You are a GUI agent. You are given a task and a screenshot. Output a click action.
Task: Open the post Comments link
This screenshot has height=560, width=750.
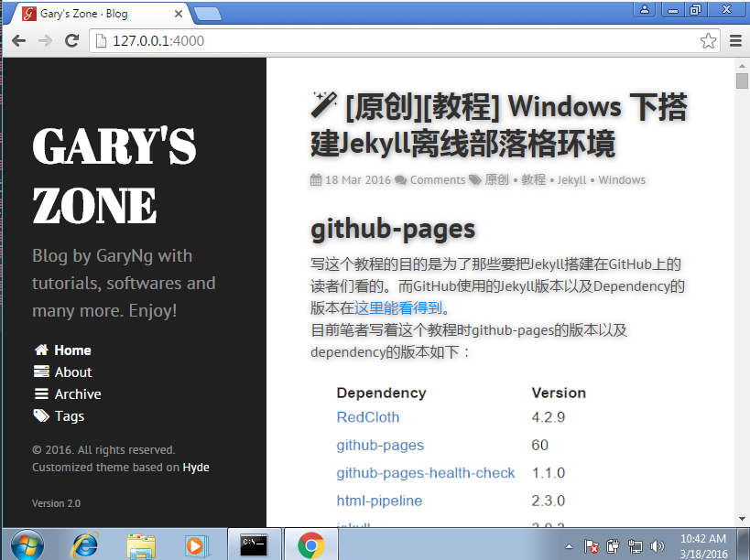click(438, 180)
